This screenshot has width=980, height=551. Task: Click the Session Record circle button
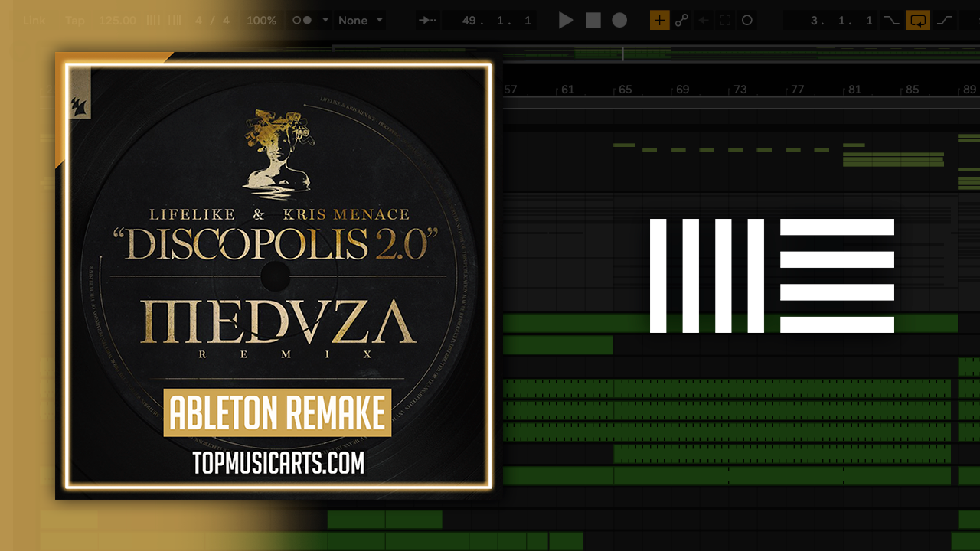[x=747, y=21]
